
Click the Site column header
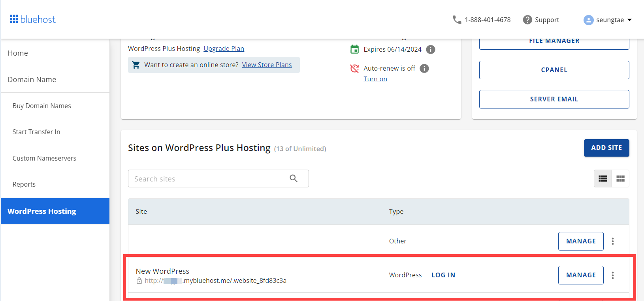141,211
